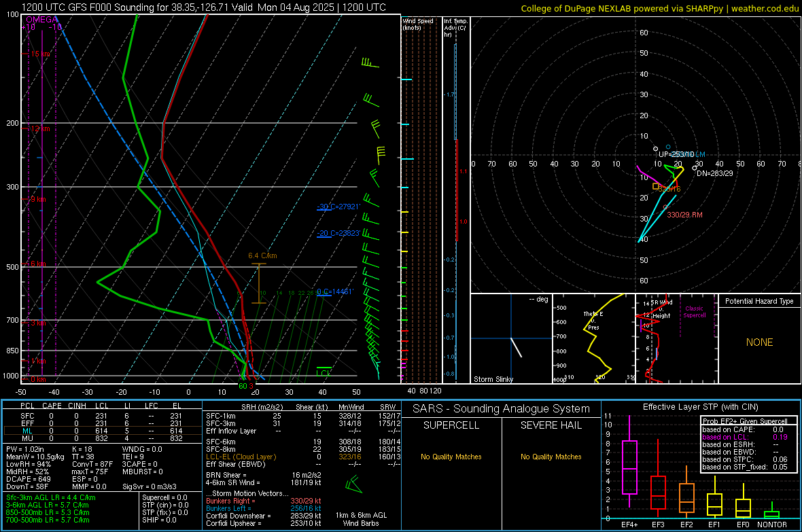Image resolution: width=802 pixels, height=532 pixels.
Task: Click the College of DuPage NEXLAB credit text
Action: (x=659, y=9)
